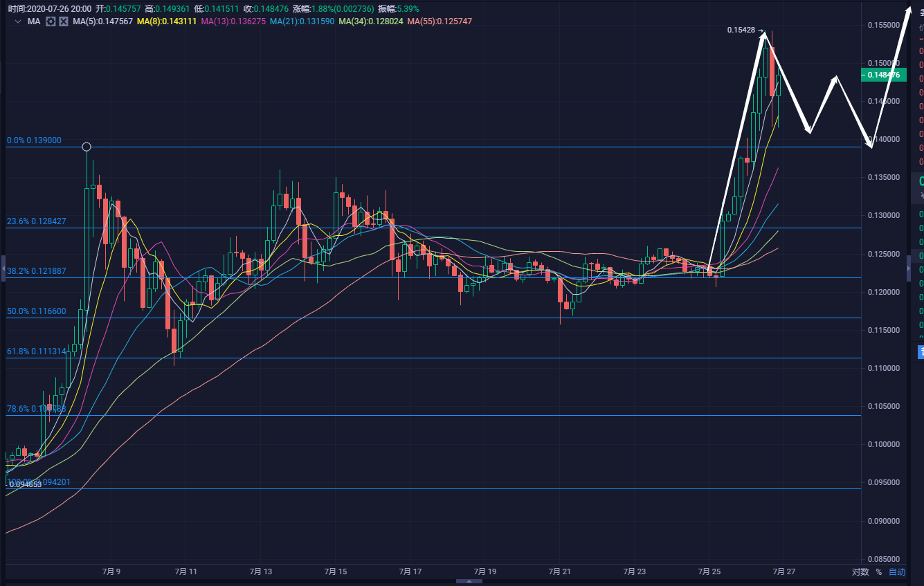
Task: Collapse the left side panel handle
Action: (x=2, y=268)
